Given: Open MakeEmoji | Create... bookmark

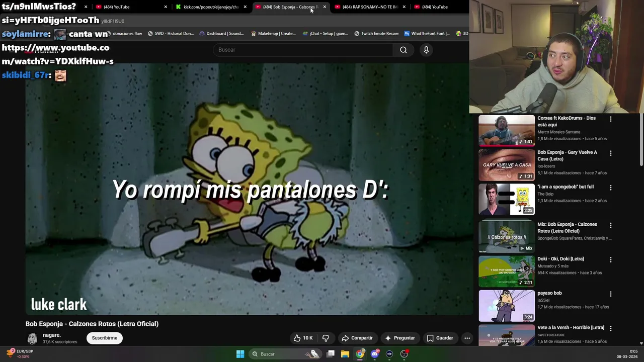Looking at the screenshot, I should coord(273,34).
